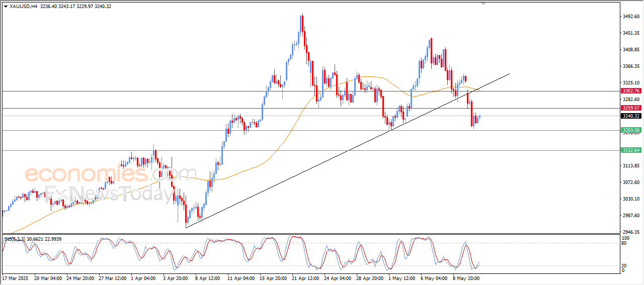Click the red 3302.76 price level tag
Screen dimensions: 644x285
click(x=630, y=91)
